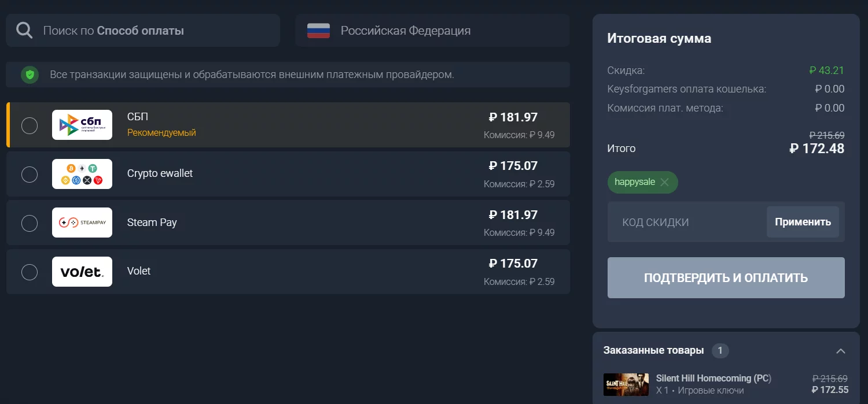Click the Steam Pay logo
The image size is (868, 404).
[82, 223]
